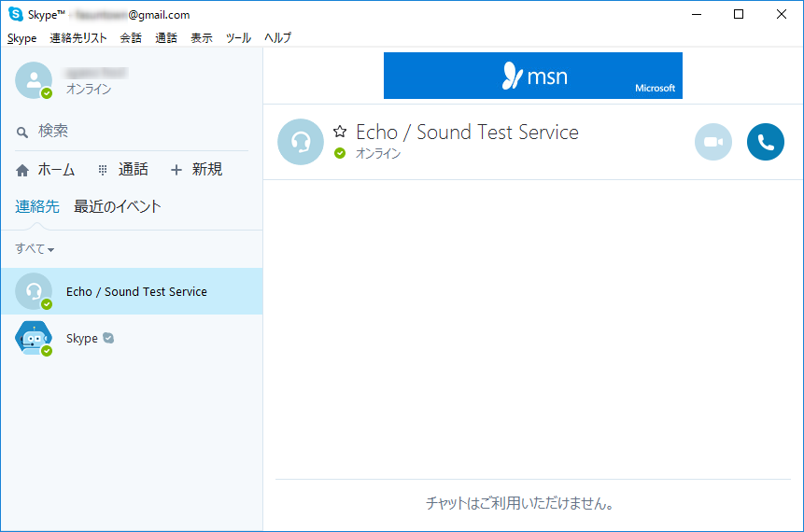
Task: Go to ホーム home screen
Action: click(46, 170)
